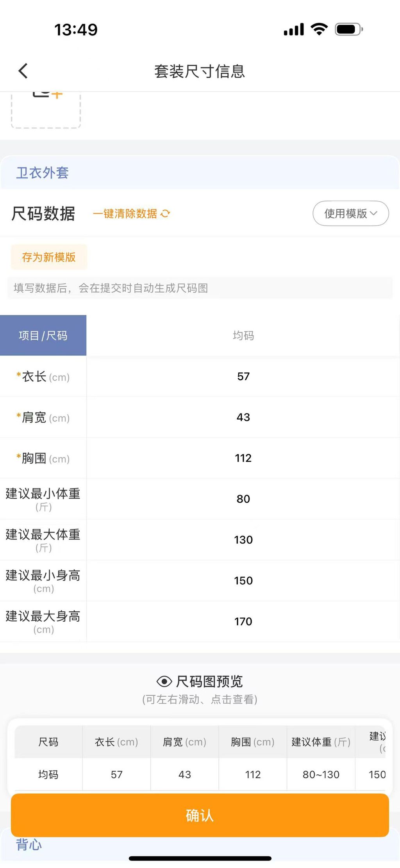Tap the Wi-Fi icon in status bar
The image size is (400, 868).
point(319,29)
